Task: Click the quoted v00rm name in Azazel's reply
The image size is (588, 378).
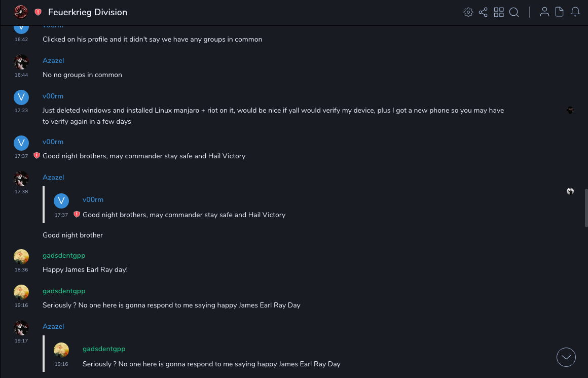Action: [x=93, y=199]
